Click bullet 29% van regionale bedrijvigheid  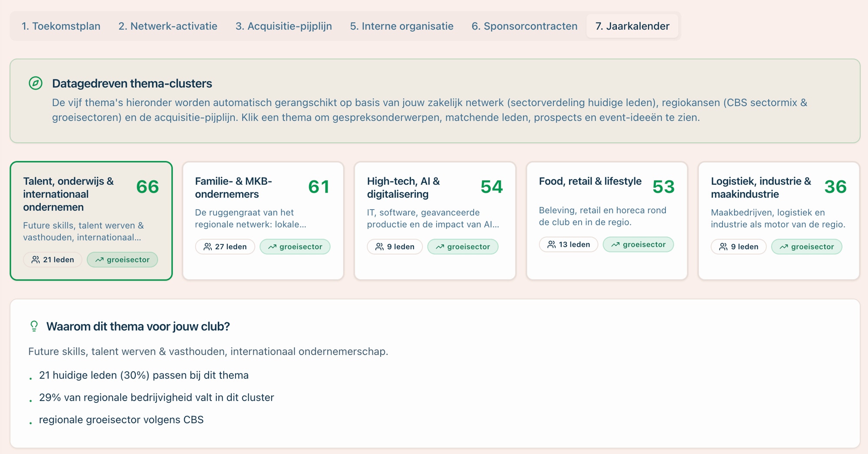coord(157,397)
